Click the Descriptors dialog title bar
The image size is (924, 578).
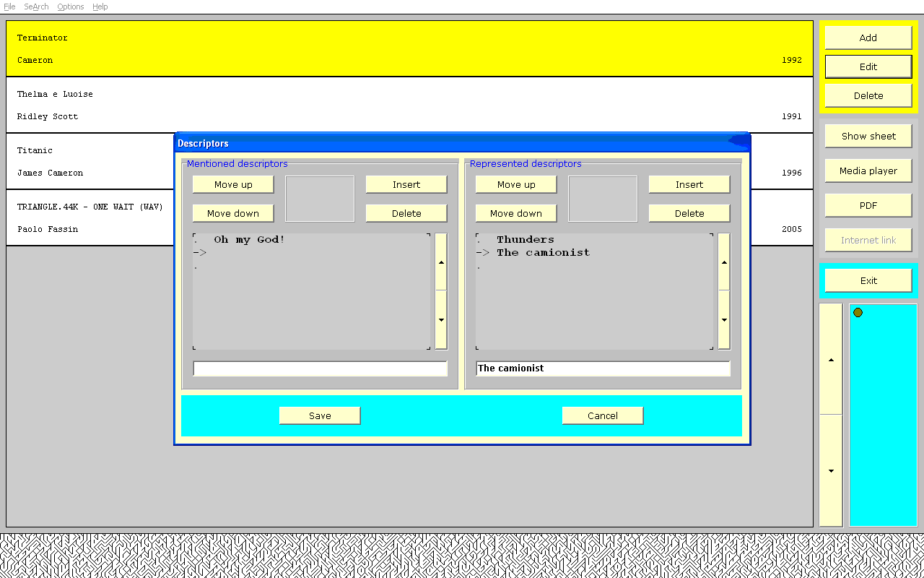462,143
